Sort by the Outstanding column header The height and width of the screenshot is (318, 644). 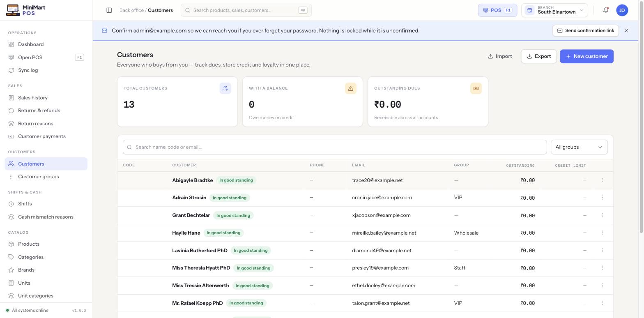click(520, 166)
